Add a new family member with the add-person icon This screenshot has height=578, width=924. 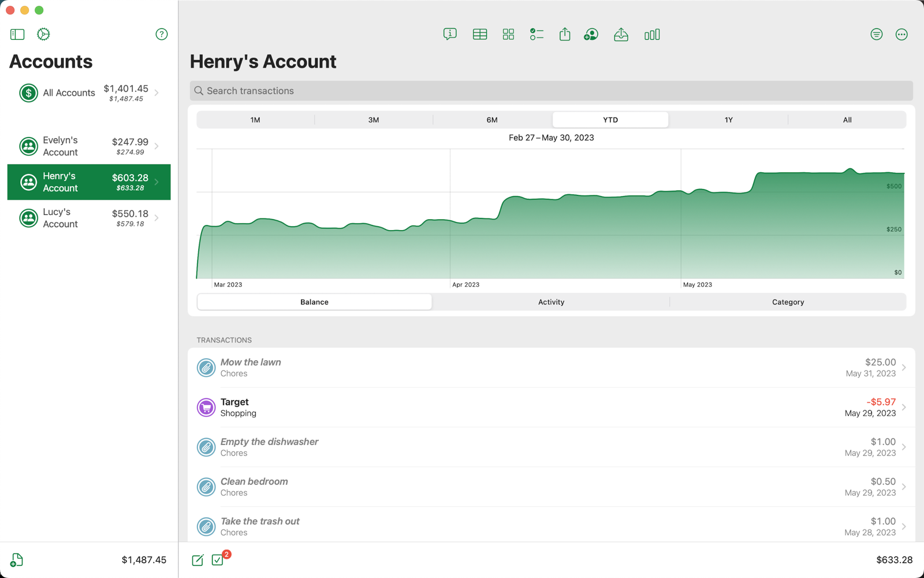(590, 34)
